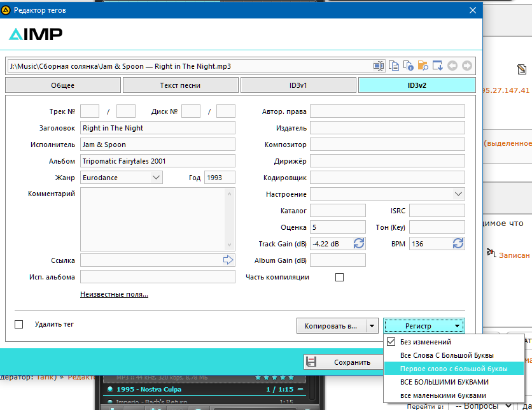Click the window with down arrow icon
The width and height of the screenshot is (532, 410).
click(x=438, y=66)
